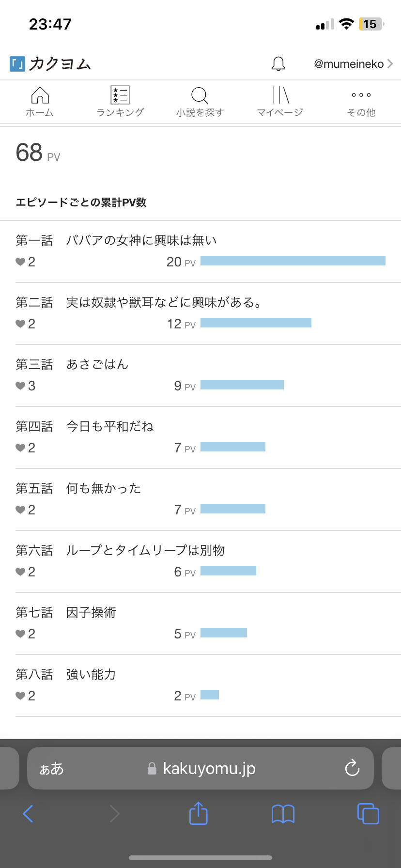Tap the Safari share icon
Viewport: 401px width, 868px height.
click(x=198, y=813)
